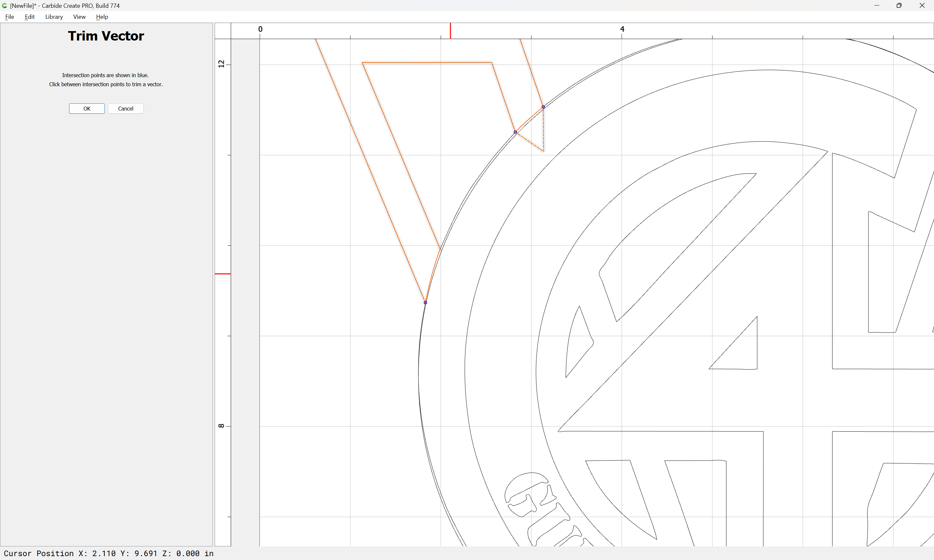Close the Carbide Create window

point(922,6)
